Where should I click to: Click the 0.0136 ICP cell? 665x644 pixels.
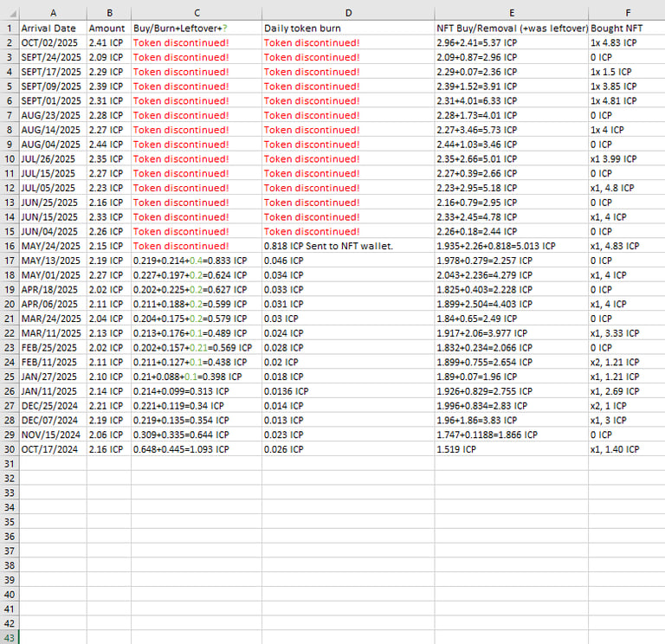(348, 391)
